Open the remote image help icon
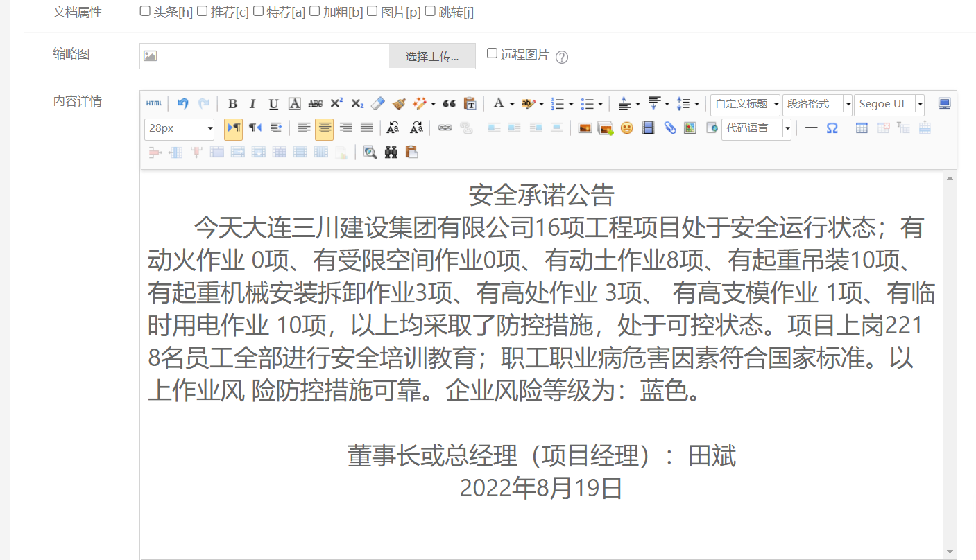 [x=562, y=57]
